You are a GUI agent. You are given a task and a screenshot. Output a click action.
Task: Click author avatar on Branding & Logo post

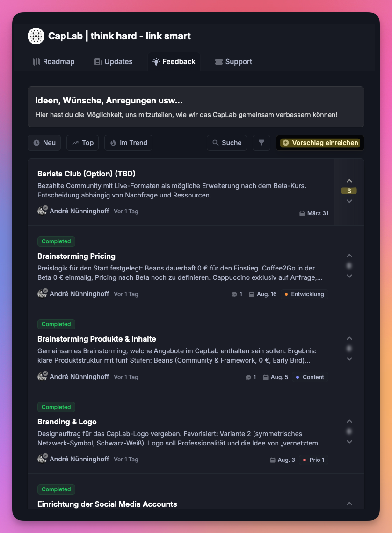(42, 459)
